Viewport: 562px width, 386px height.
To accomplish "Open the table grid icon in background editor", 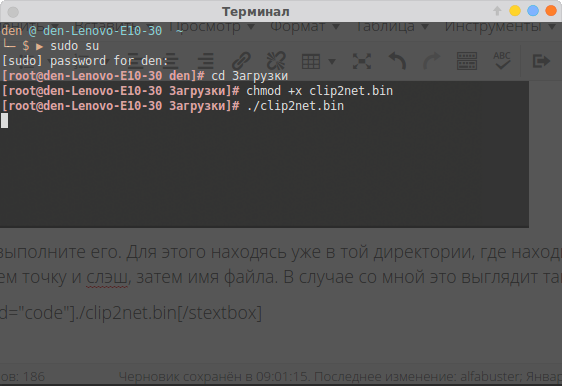I will point(311,62).
